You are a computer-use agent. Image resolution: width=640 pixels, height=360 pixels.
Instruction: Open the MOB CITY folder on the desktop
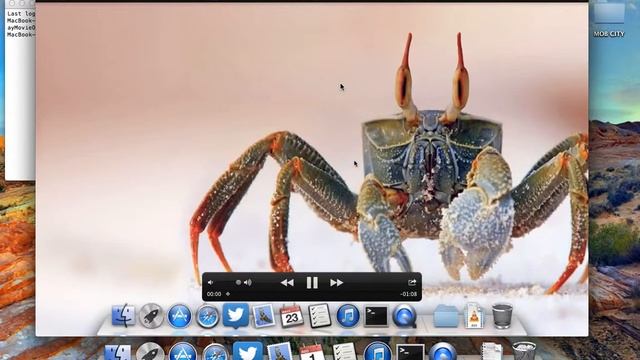click(x=609, y=19)
